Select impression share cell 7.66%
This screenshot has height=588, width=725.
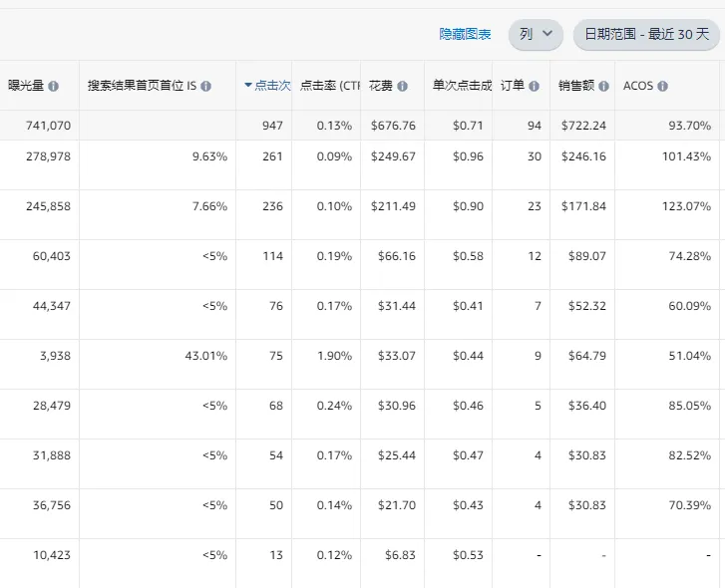pos(209,206)
